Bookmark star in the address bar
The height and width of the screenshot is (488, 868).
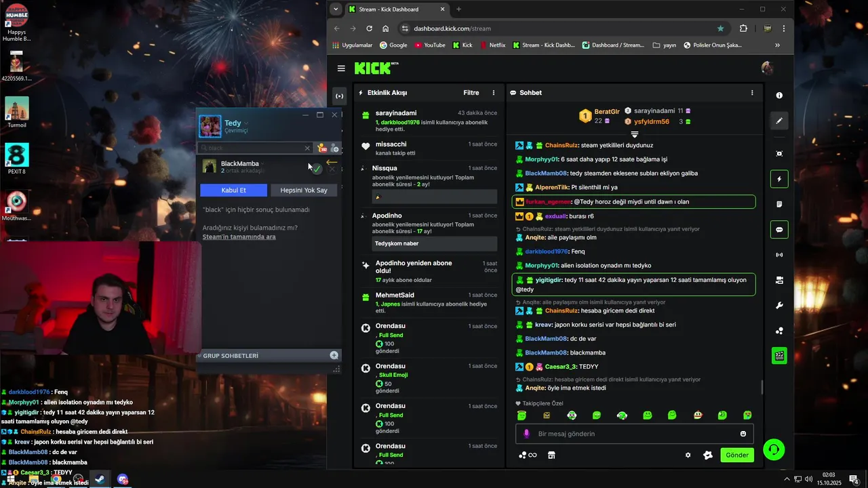(x=720, y=28)
